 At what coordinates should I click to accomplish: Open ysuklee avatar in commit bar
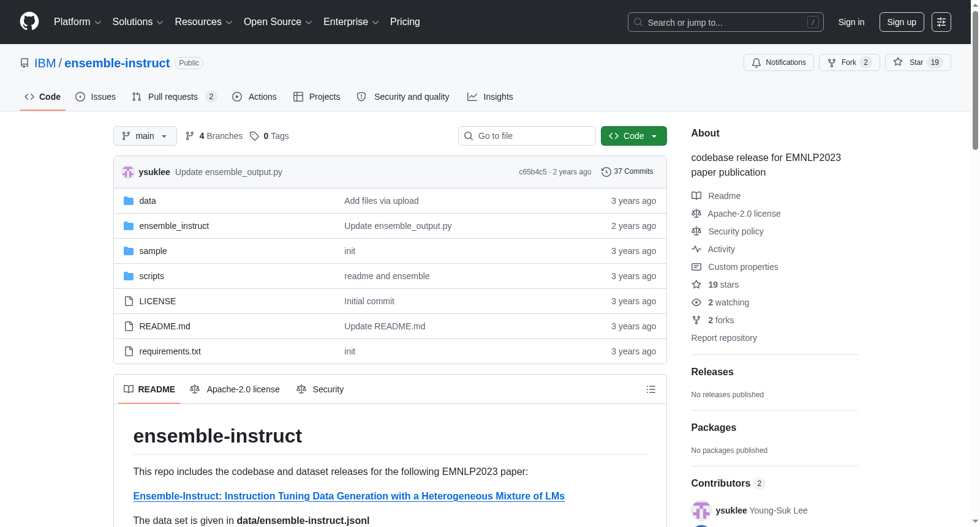click(x=128, y=172)
